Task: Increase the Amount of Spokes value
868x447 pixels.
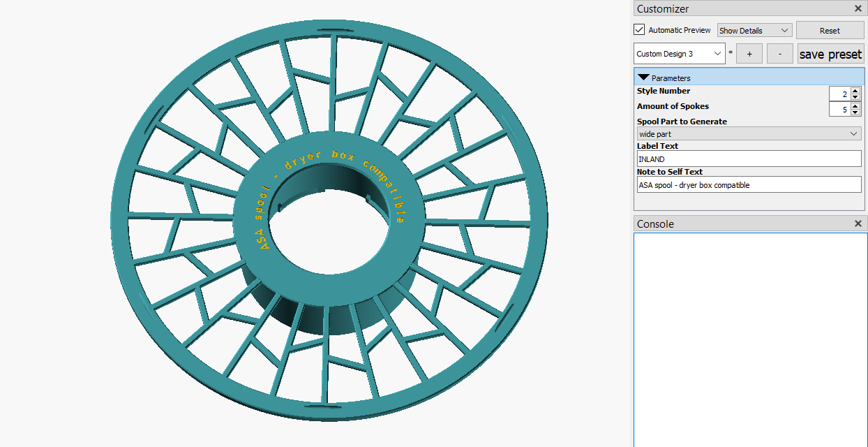Action: (x=855, y=105)
